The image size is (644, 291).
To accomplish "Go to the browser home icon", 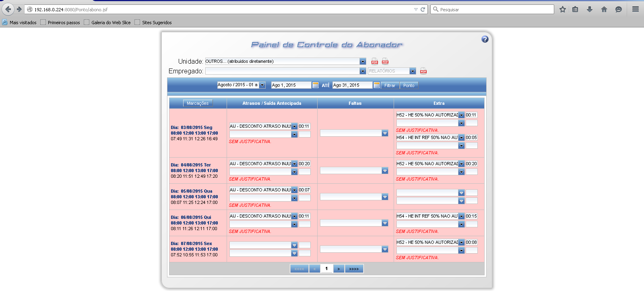I will (x=604, y=9).
